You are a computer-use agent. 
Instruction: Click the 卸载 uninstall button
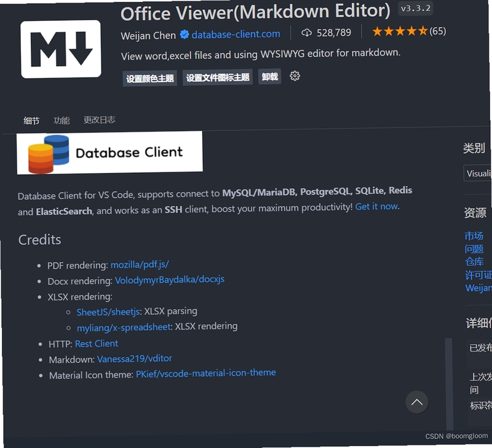click(269, 76)
